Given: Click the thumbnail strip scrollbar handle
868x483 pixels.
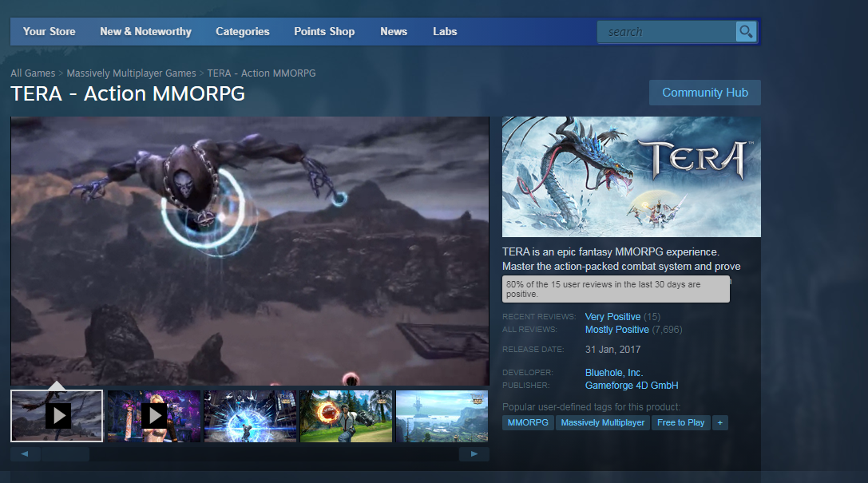Looking at the screenshot, I should coord(65,454).
